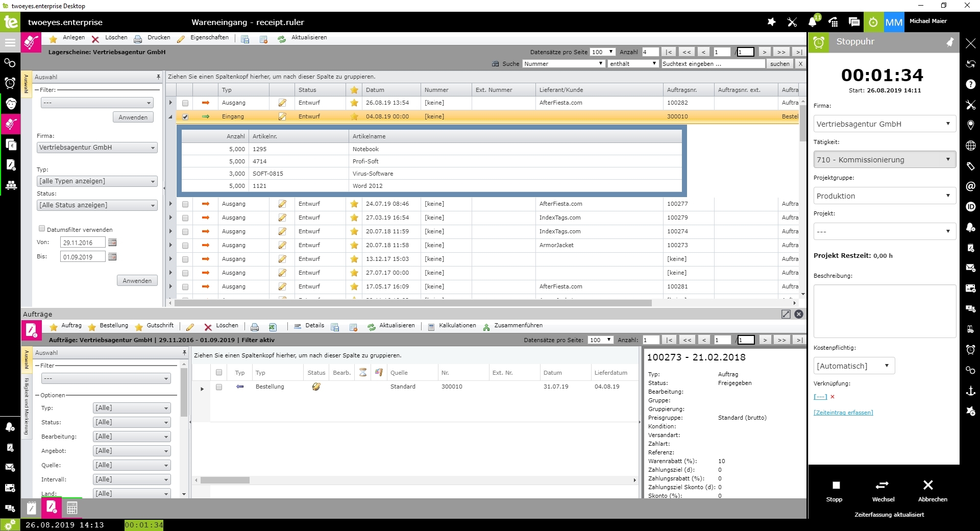This screenshot has width=980, height=531.
Task: Check the Ausgang row dated 24.07.19 08:46
Action: (185, 204)
